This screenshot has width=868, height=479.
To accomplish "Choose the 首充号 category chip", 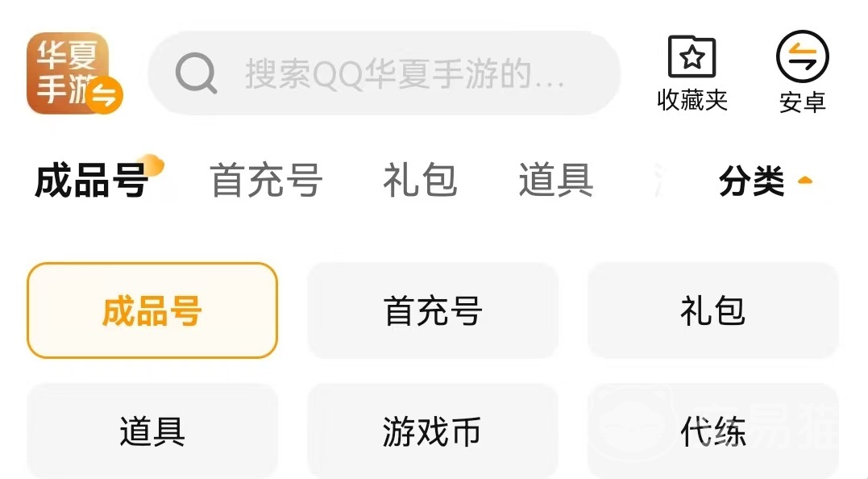I will [x=433, y=310].
